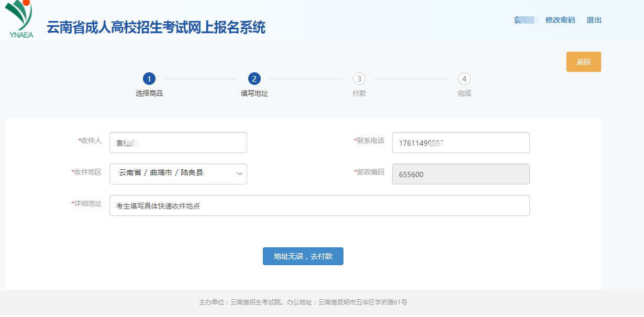644x317 pixels.
Task: Click the 退出 logout link
Action: tap(593, 20)
